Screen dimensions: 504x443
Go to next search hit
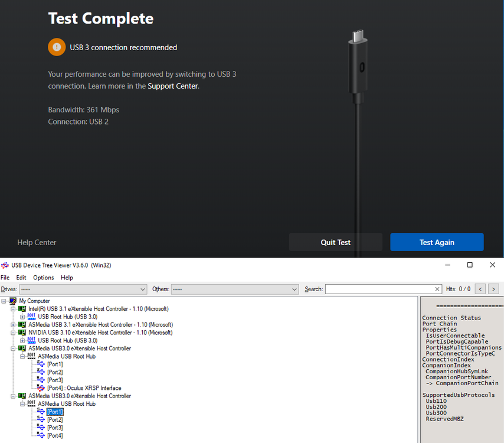click(x=493, y=289)
